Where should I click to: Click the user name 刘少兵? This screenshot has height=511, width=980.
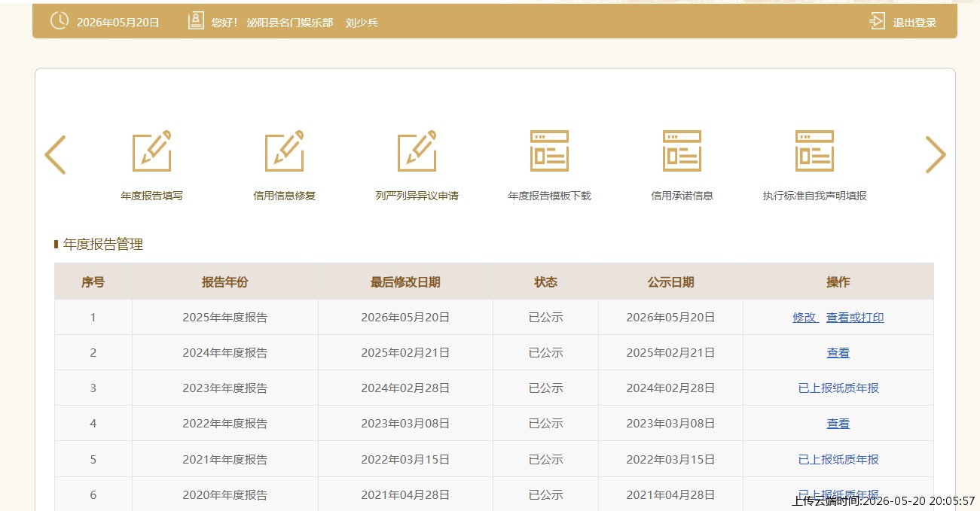[x=362, y=23]
